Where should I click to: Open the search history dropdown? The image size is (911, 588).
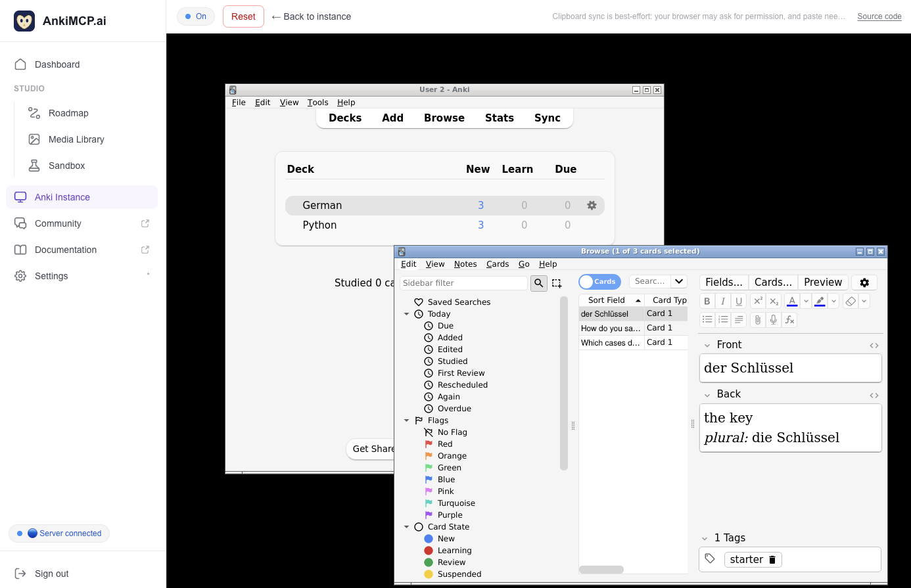coord(679,281)
